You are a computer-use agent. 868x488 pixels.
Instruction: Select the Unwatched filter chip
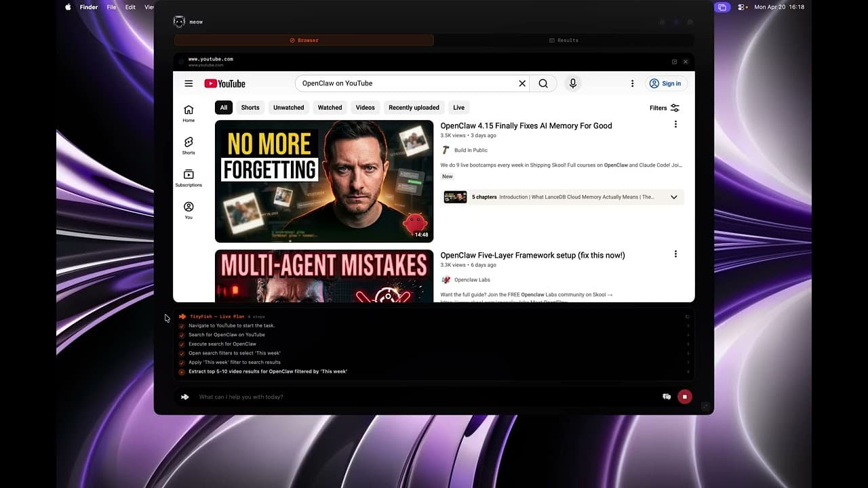tap(288, 107)
